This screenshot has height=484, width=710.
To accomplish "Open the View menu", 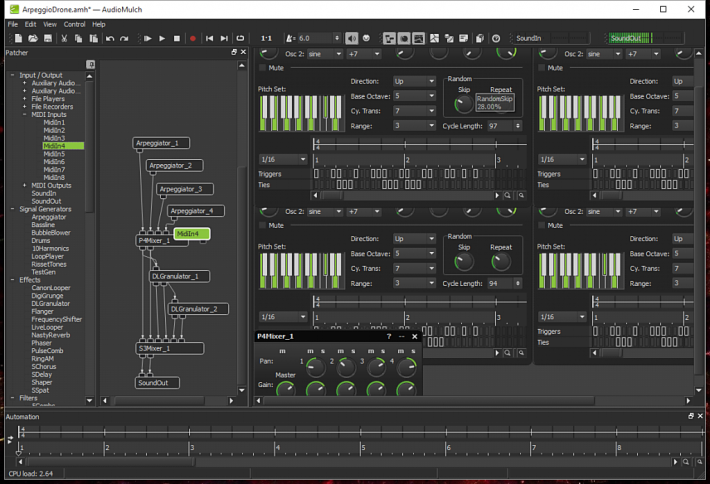I will 50,24.
